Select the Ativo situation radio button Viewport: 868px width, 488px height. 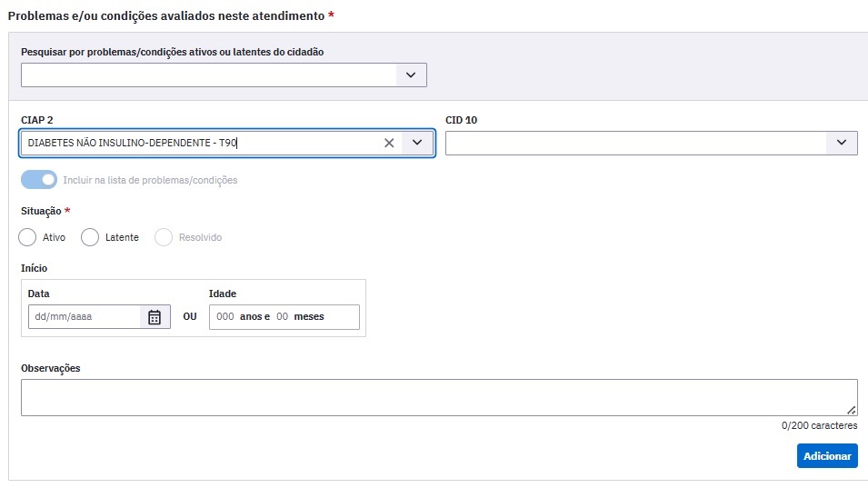[27, 237]
